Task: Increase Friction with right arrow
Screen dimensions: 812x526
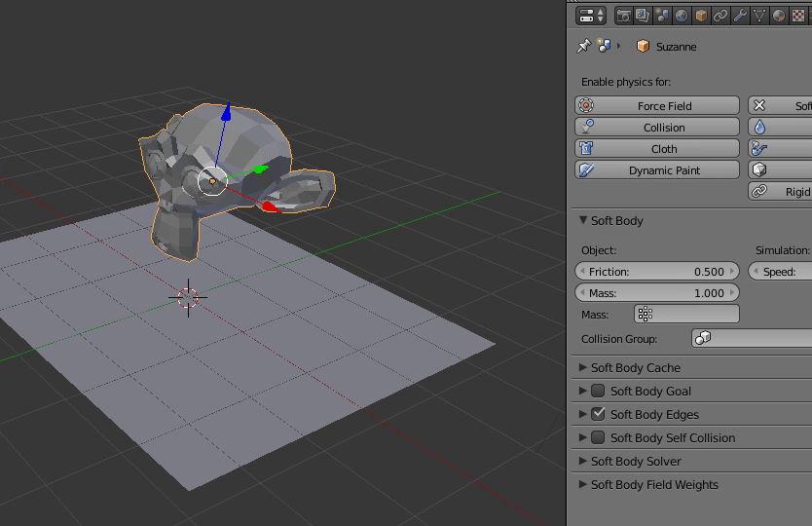Action: coord(732,271)
